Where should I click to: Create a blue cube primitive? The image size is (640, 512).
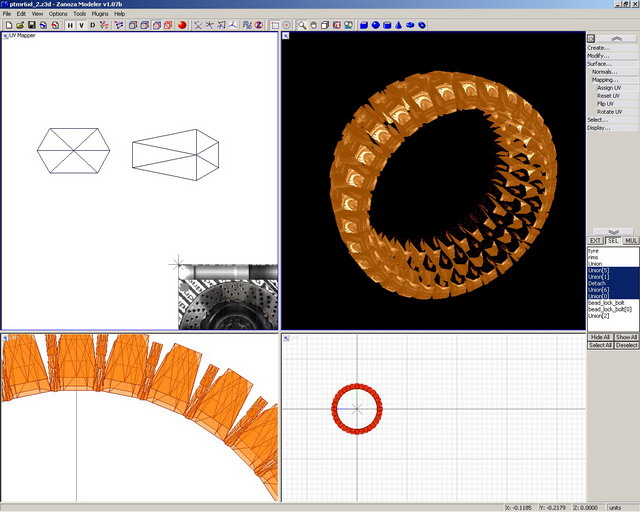pos(364,25)
